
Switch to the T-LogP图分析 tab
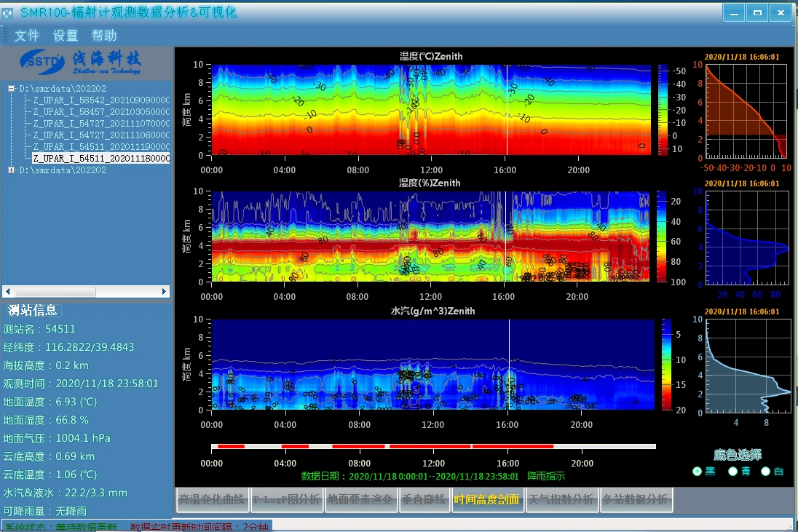(x=285, y=500)
